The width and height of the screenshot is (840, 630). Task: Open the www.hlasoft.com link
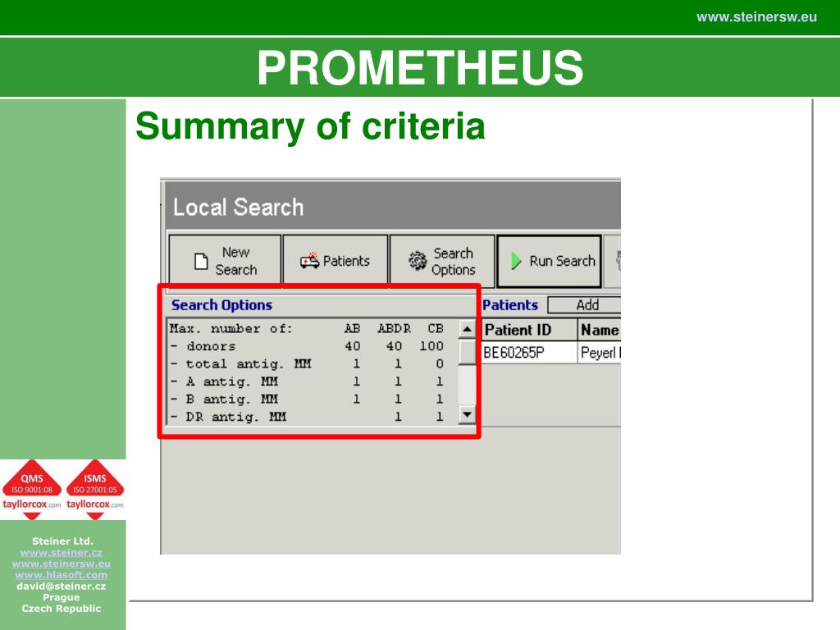[x=62, y=575]
